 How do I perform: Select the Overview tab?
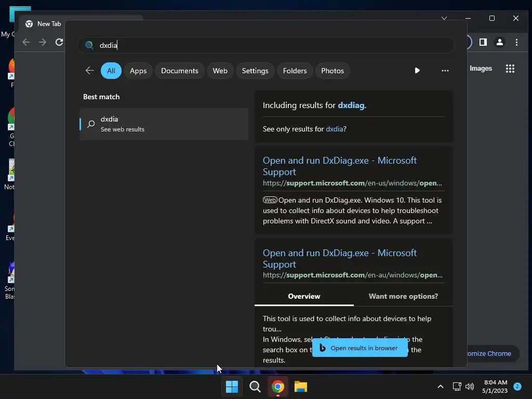[304, 296]
